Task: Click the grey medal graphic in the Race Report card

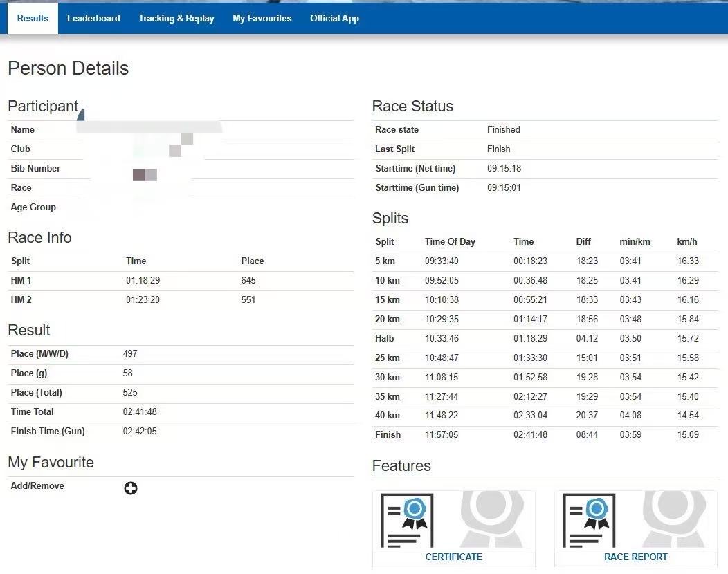Action: (x=674, y=519)
